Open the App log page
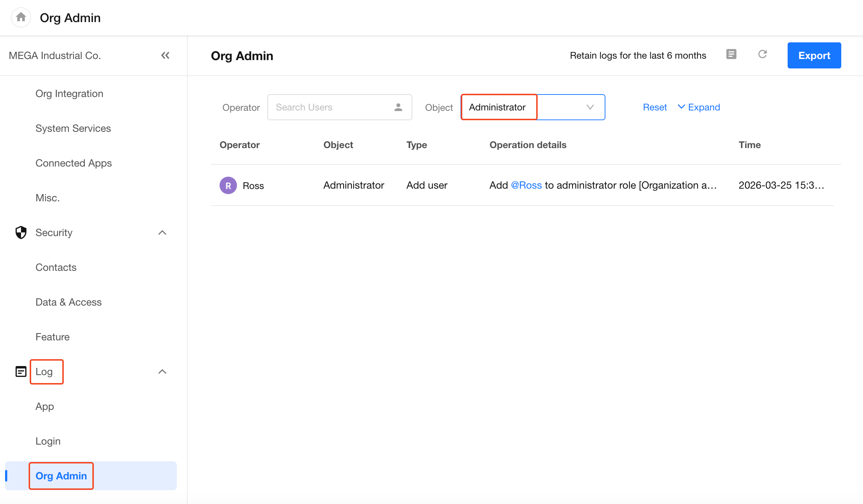This screenshot has width=863, height=504. point(45,406)
